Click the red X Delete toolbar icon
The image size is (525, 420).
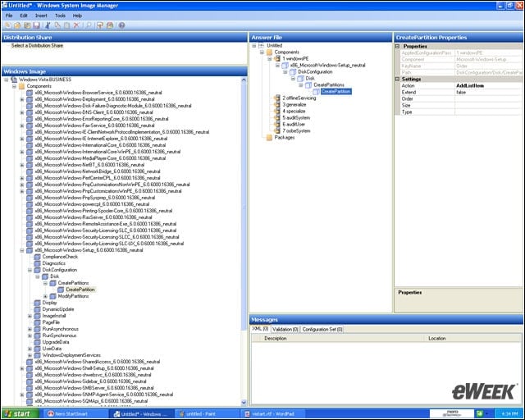coord(76,25)
